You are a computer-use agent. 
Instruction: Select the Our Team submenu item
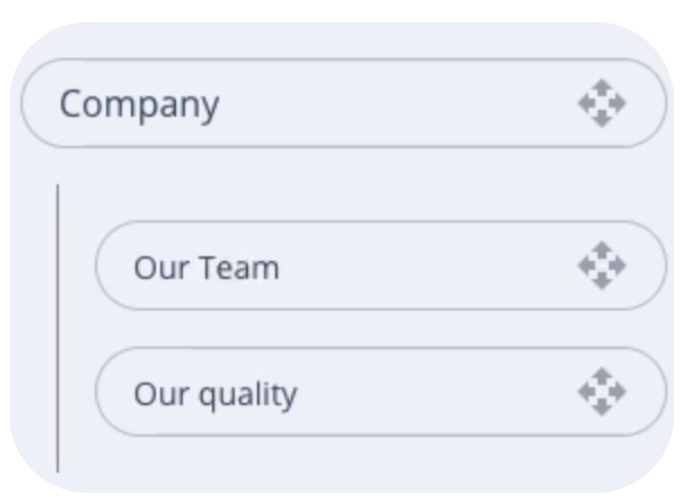(x=381, y=265)
